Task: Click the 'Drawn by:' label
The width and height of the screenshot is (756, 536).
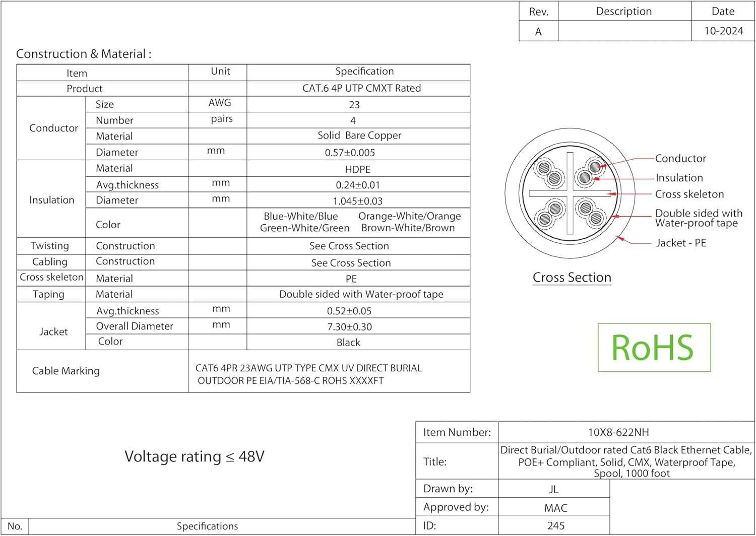Action: coord(448,489)
